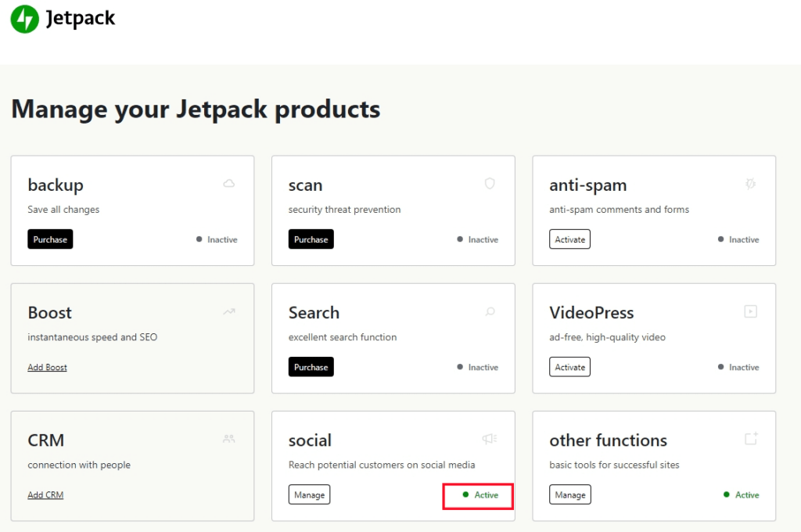Screen dimensions: 801x532
Task: Click Active status on other functions card
Action: click(742, 494)
